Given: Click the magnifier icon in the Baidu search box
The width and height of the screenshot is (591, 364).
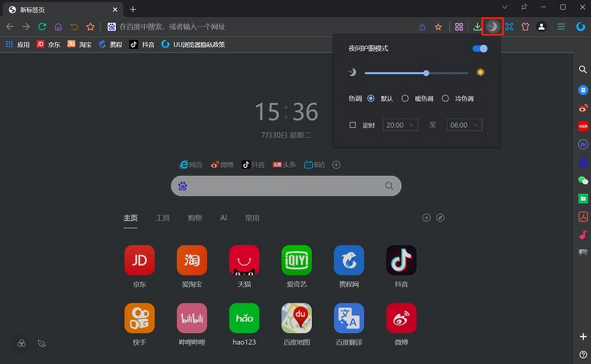Looking at the screenshot, I should 389,186.
